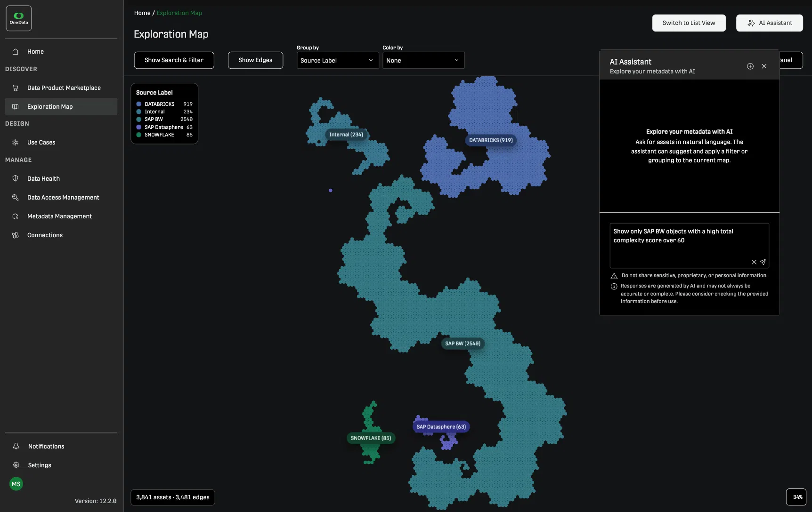
Task: Open Data Product Marketplace page
Action: pyautogui.click(x=61, y=88)
